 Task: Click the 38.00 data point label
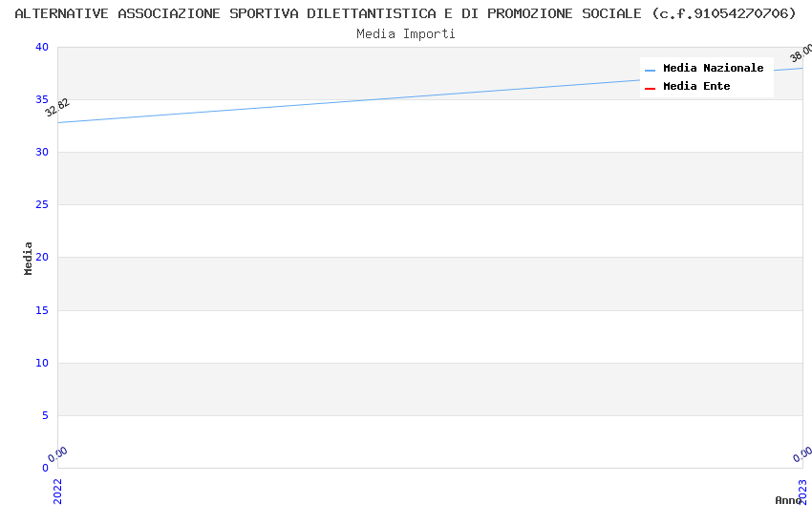coord(801,53)
